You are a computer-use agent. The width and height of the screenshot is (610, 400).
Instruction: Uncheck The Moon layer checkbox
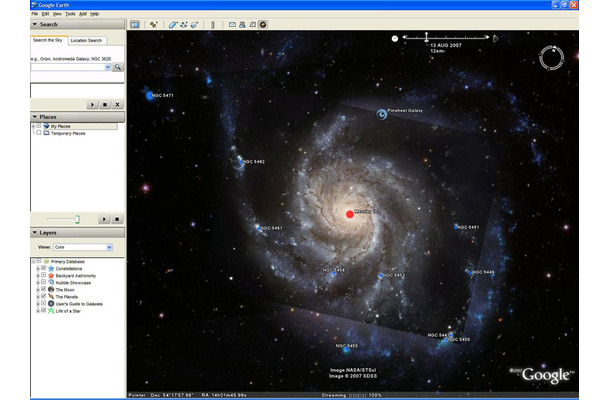[x=44, y=289]
